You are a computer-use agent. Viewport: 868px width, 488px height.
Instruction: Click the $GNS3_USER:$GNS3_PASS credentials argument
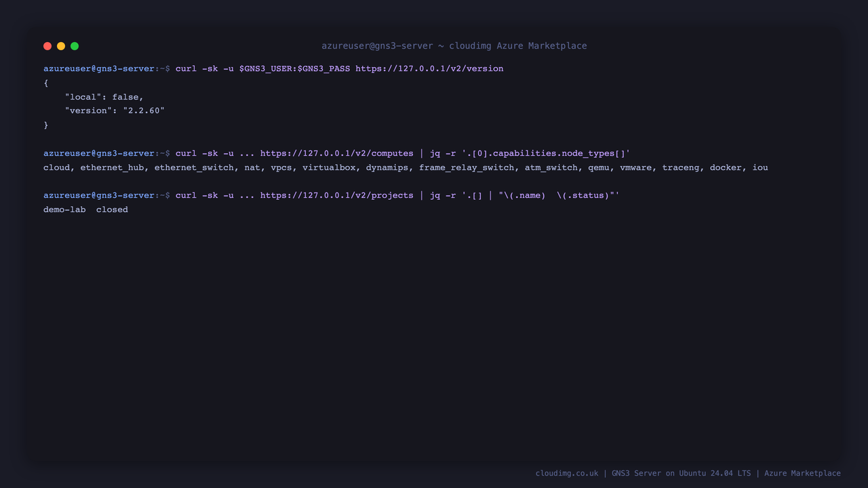pyautogui.click(x=295, y=68)
